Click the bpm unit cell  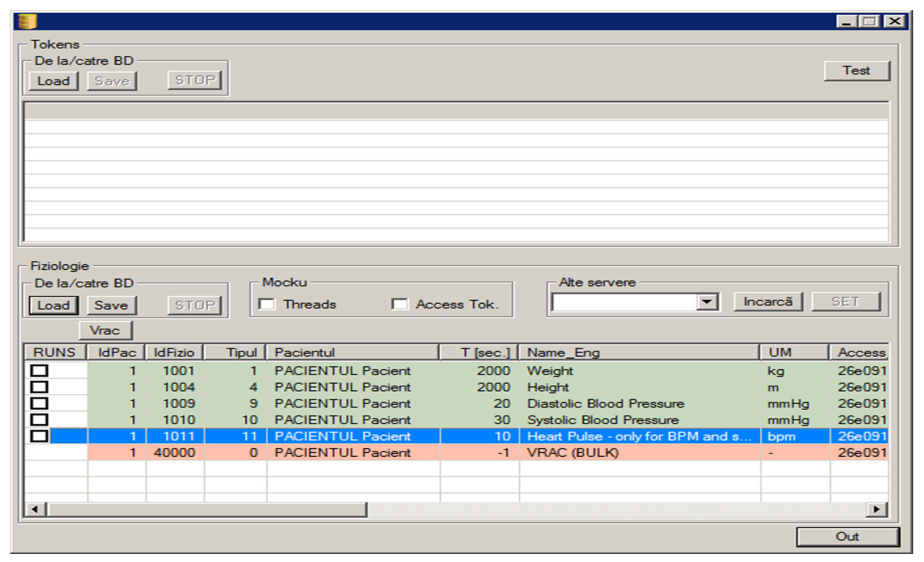click(x=795, y=436)
